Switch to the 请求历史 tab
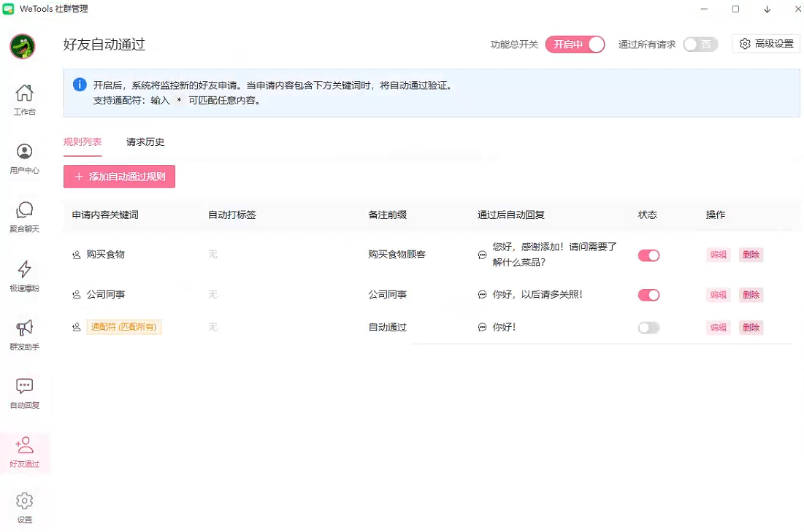Image resolution: width=804 pixels, height=532 pixels. (145, 142)
